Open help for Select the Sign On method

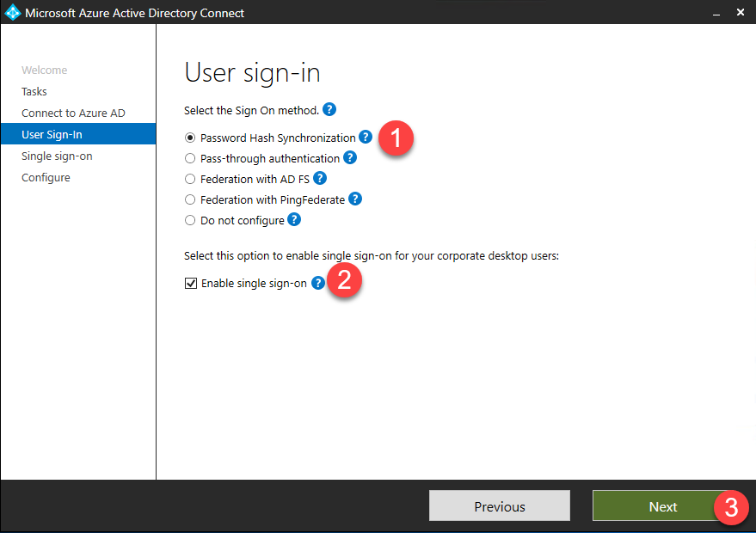click(329, 109)
